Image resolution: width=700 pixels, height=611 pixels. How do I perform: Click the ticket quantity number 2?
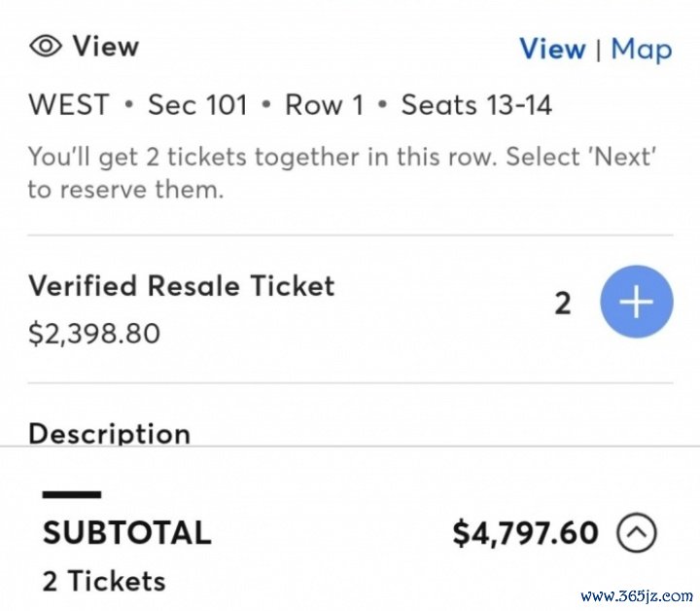click(563, 304)
